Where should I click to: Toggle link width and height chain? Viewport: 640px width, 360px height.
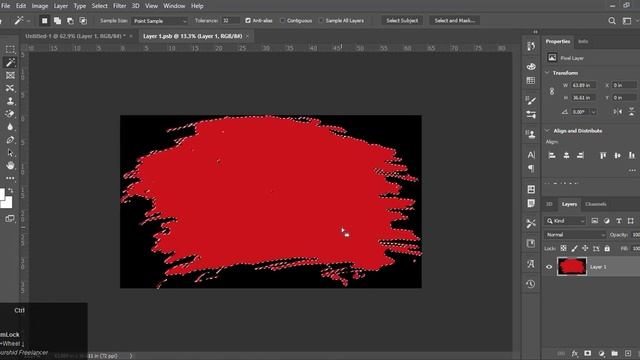coord(552,91)
